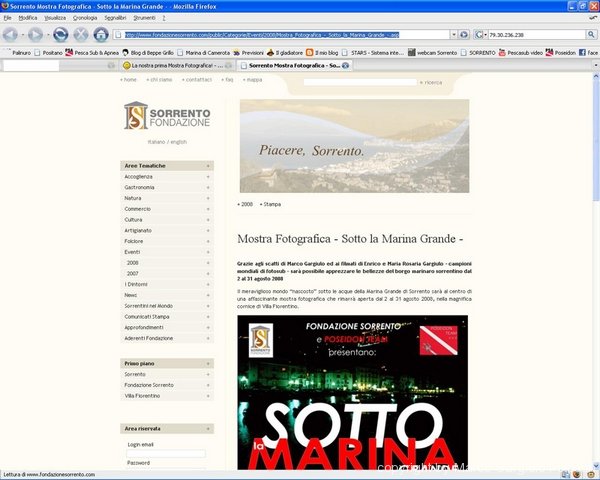Screen dimensions: 600x480
Task: Go to the Firefox home page
Action: click(x=101, y=35)
